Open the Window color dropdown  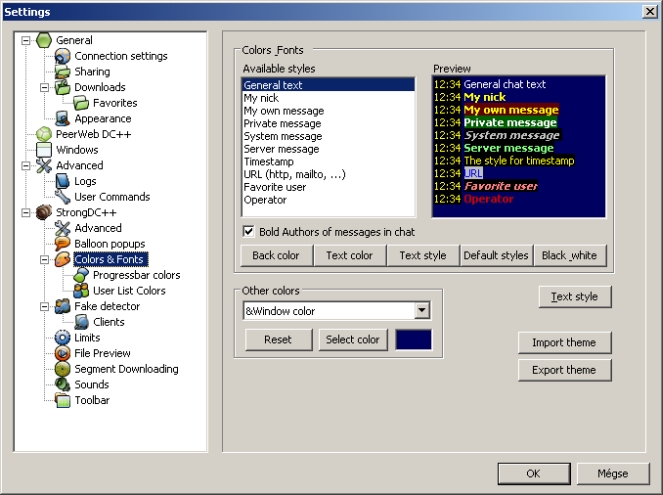[x=422, y=311]
